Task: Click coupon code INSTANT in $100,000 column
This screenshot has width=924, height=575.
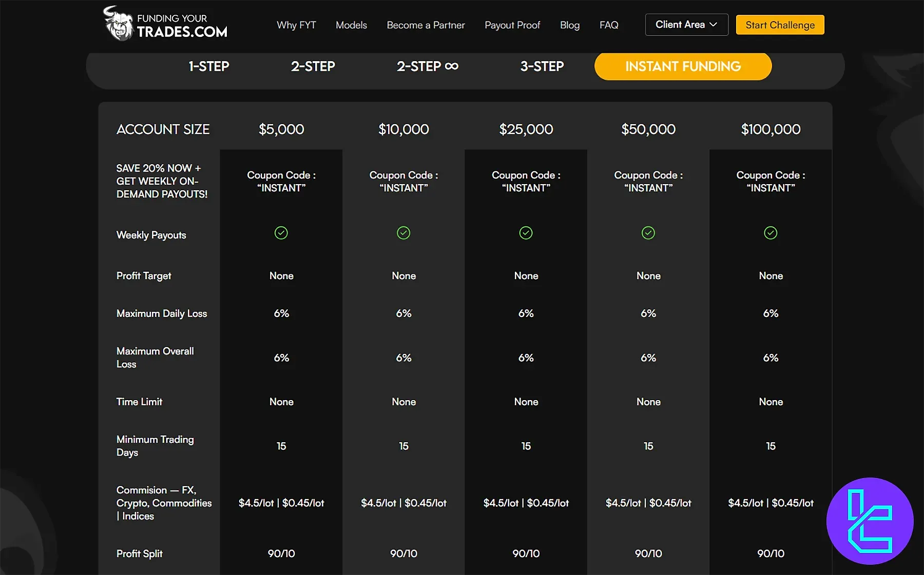Action: pos(771,182)
